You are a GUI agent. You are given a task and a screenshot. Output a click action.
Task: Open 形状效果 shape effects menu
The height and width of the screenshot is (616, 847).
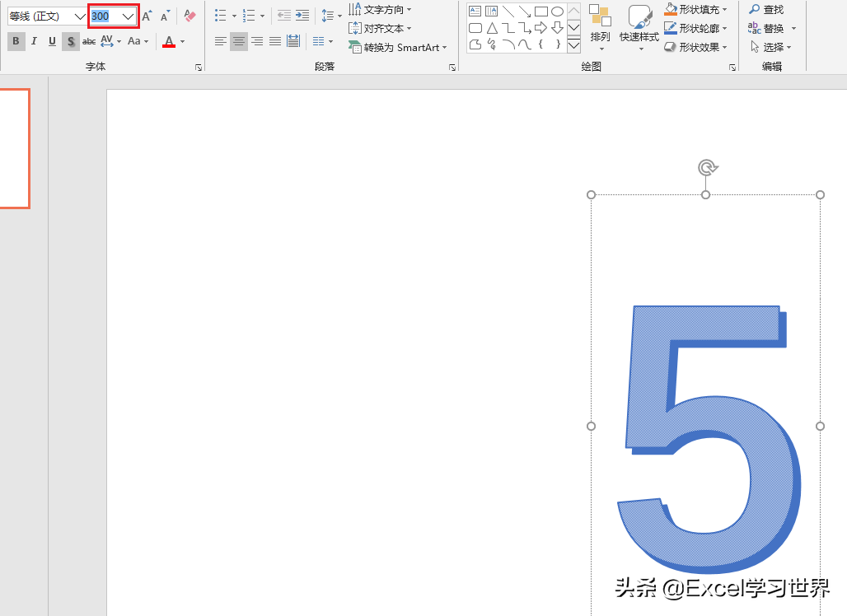(x=695, y=48)
